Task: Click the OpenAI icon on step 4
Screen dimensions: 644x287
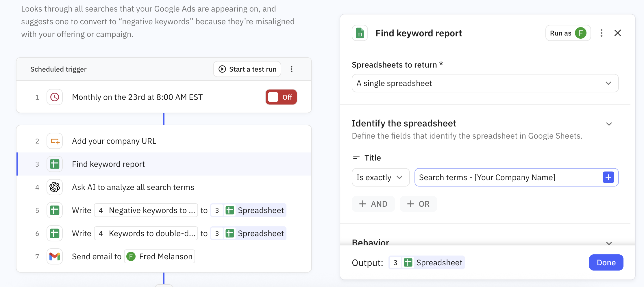Action: [55, 187]
